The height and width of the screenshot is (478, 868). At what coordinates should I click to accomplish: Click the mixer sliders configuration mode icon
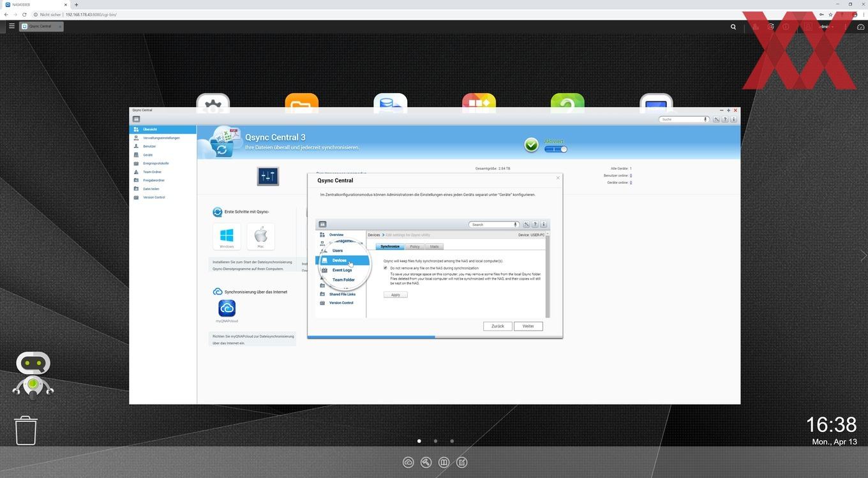(x=267, y=176)
